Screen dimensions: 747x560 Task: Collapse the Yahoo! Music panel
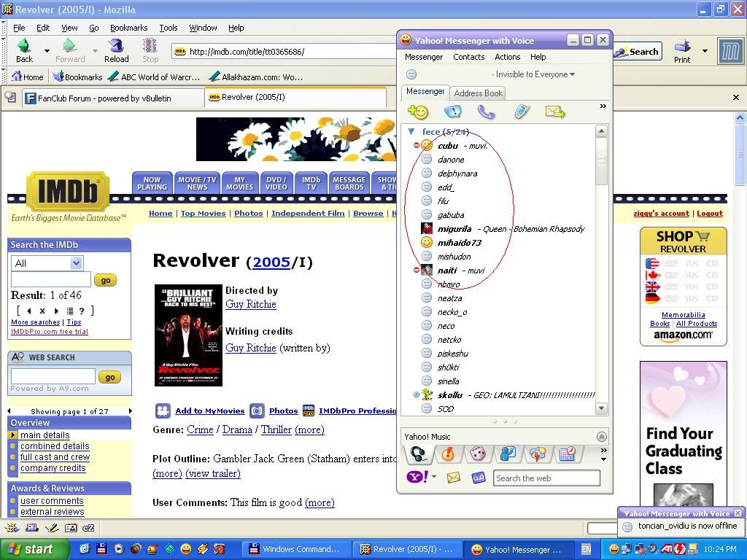click(601, 437)
